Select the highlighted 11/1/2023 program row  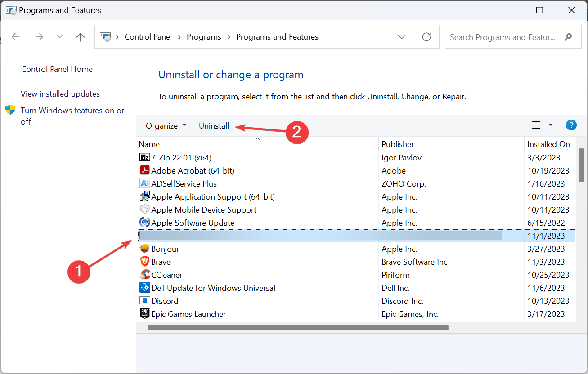click(358, 236)
